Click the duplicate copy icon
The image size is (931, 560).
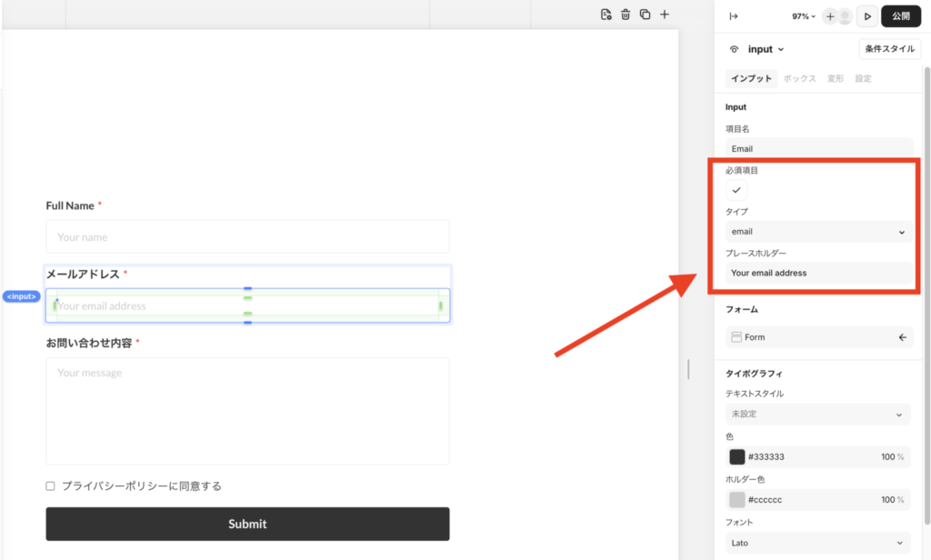[645, 15]
